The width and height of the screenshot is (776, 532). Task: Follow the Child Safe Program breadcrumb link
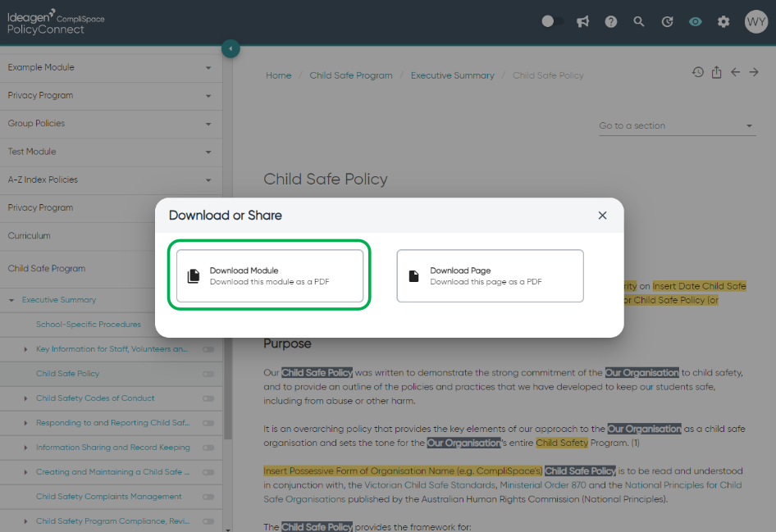click(351, 75)
